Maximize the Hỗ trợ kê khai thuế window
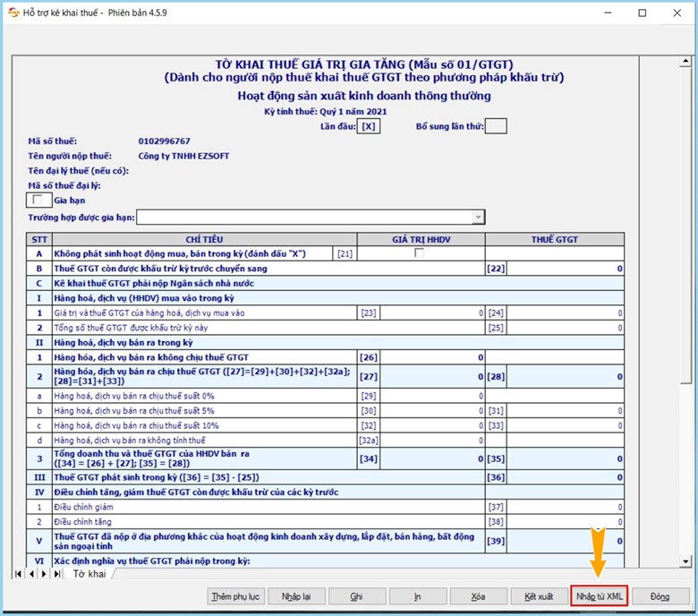 (x=642, y=13)
